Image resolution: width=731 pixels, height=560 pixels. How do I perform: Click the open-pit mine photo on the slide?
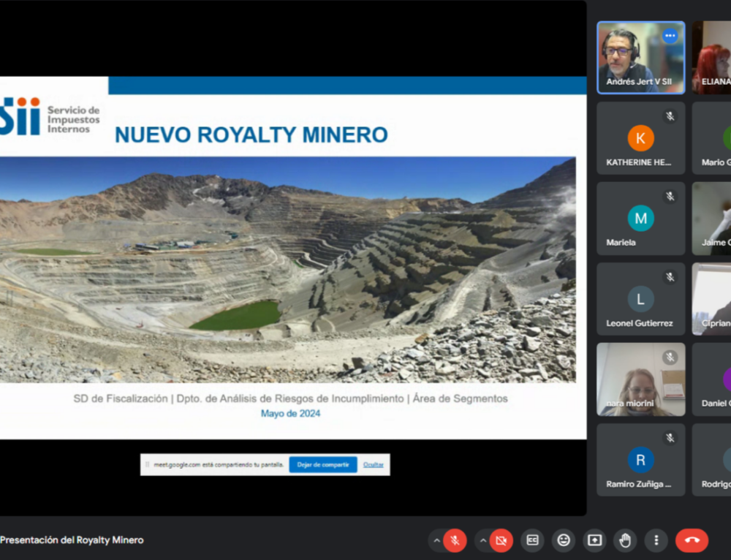pos(287,270)
